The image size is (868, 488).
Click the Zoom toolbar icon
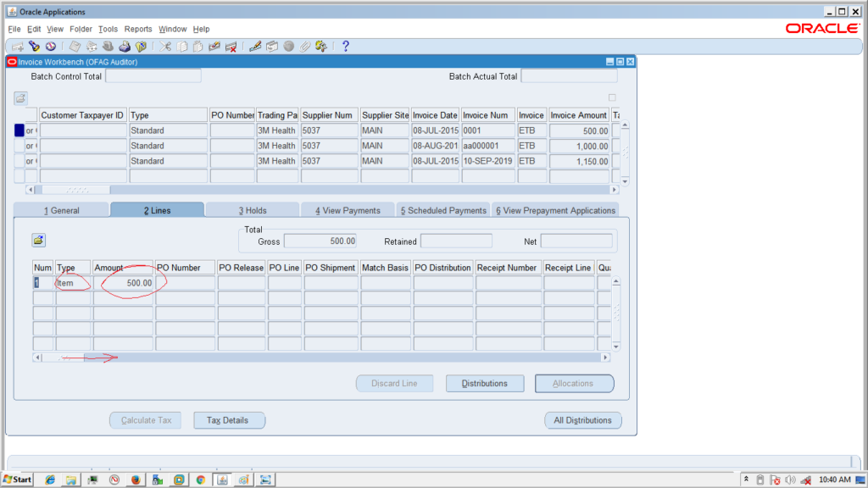(272, 47)
